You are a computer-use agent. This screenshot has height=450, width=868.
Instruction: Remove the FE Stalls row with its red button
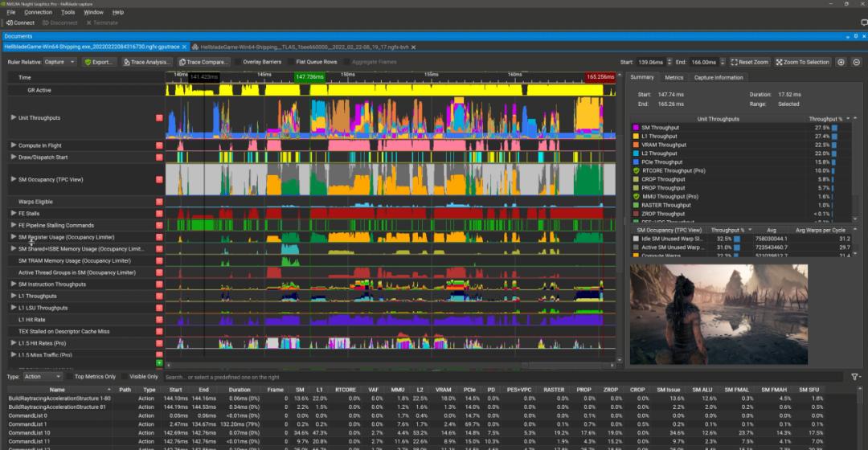click(x=159, y=214)
